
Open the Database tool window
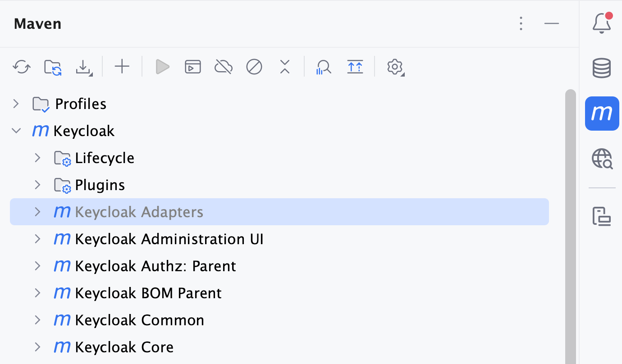coord(602,68)
